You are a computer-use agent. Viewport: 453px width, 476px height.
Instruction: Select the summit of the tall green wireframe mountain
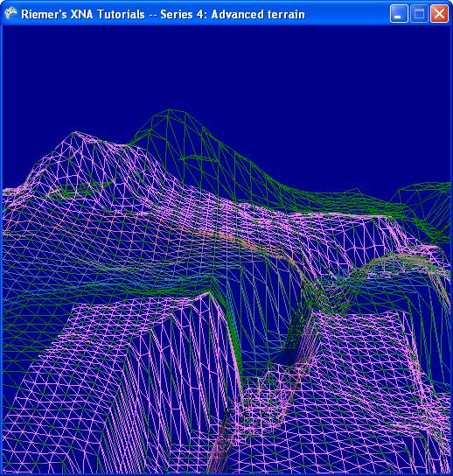169,114
